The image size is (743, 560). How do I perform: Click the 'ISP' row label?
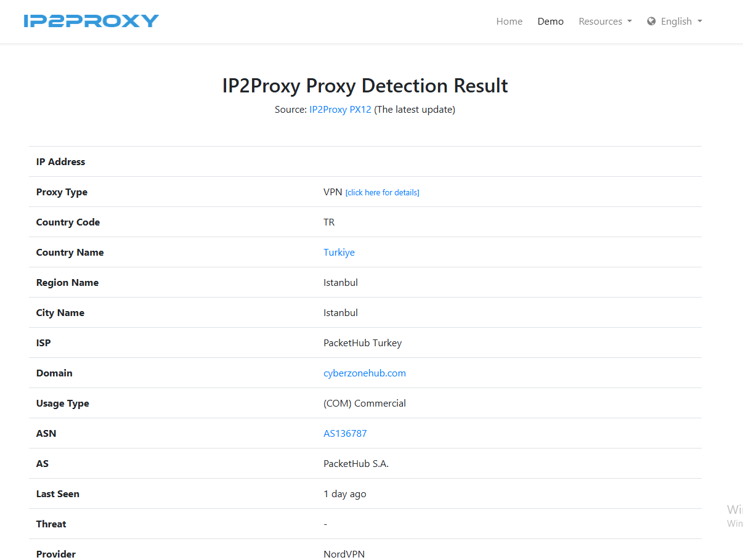click(44, 343)
